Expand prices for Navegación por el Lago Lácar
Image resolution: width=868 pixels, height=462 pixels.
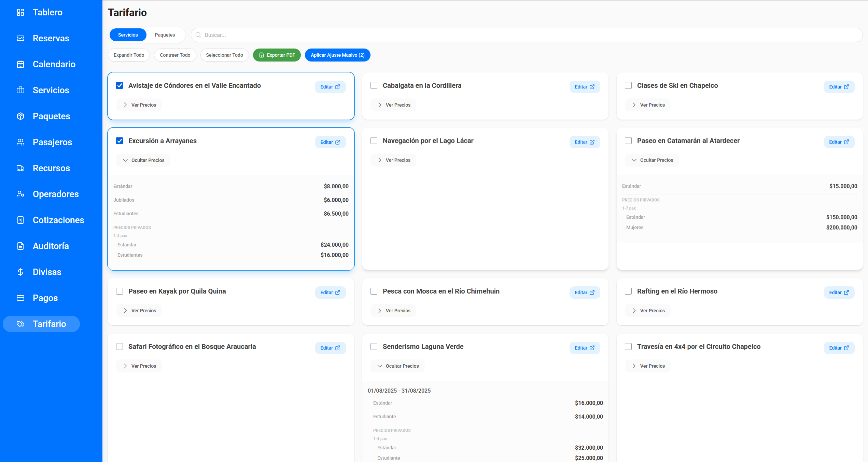coord(393,160)
